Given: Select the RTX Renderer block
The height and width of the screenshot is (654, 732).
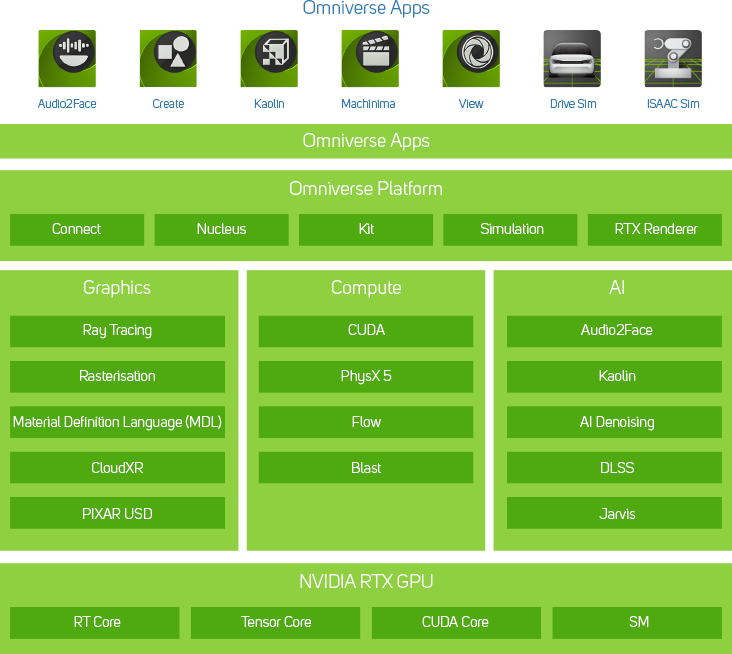Looking at the screenshot, I should click(x=655, y=229).
